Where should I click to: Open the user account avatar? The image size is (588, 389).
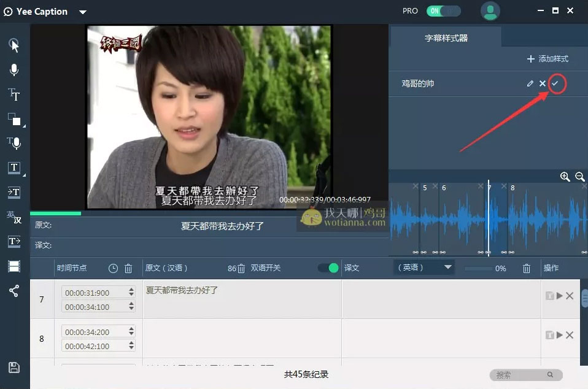point(490,11)
